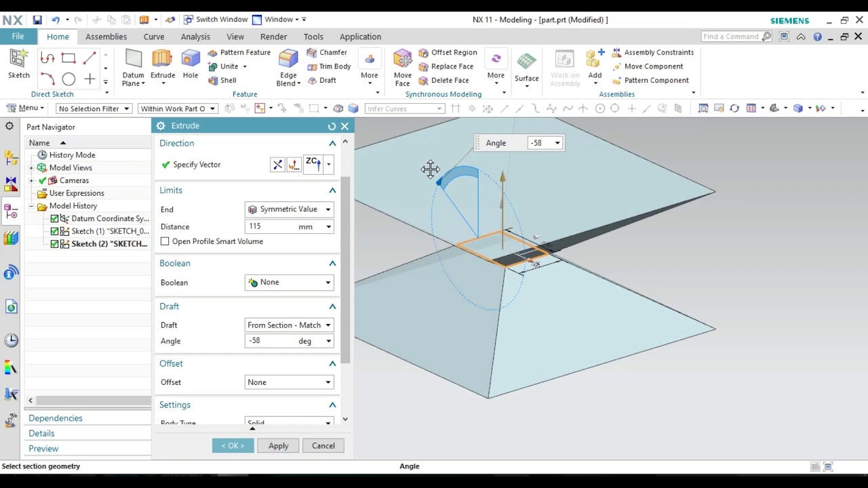Click the Trim Body tool

click(x=329, y=66)
